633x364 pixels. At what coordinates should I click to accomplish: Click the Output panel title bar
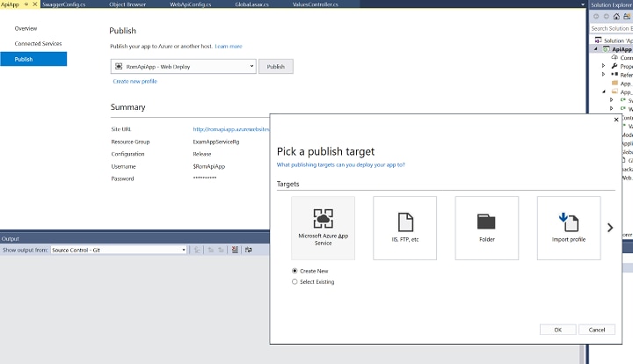tap(135, 238)
